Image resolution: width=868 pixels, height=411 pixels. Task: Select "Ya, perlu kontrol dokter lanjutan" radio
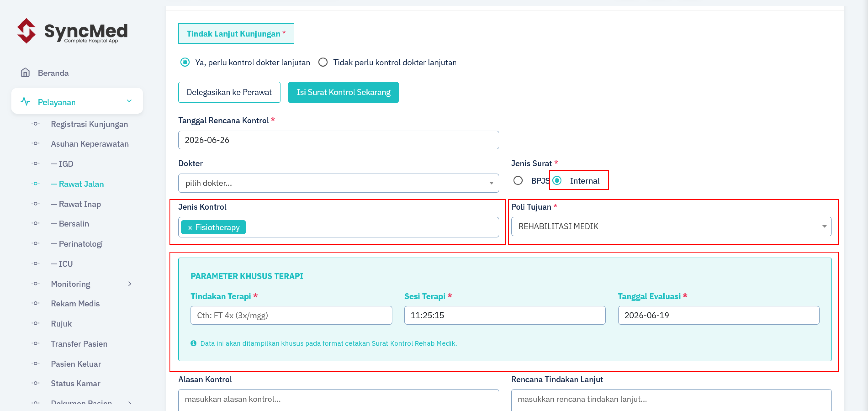185,62
